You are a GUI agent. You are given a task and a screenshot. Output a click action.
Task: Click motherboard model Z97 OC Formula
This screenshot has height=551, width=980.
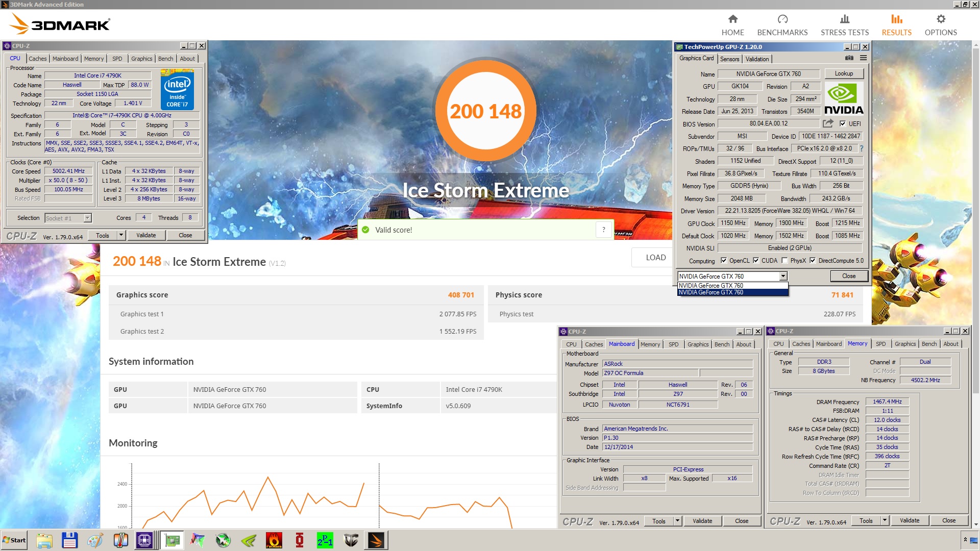650,373
